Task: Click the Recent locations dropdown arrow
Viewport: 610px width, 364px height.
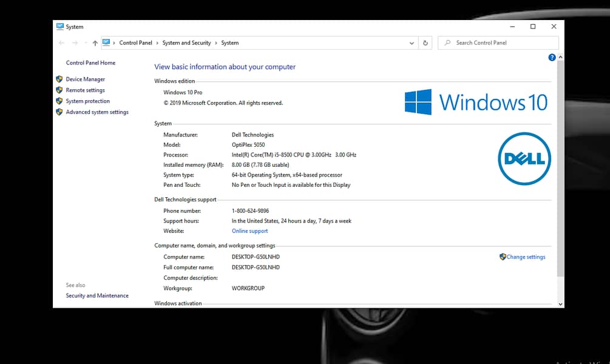Action: pyautogui.click(x=86, y=43)
